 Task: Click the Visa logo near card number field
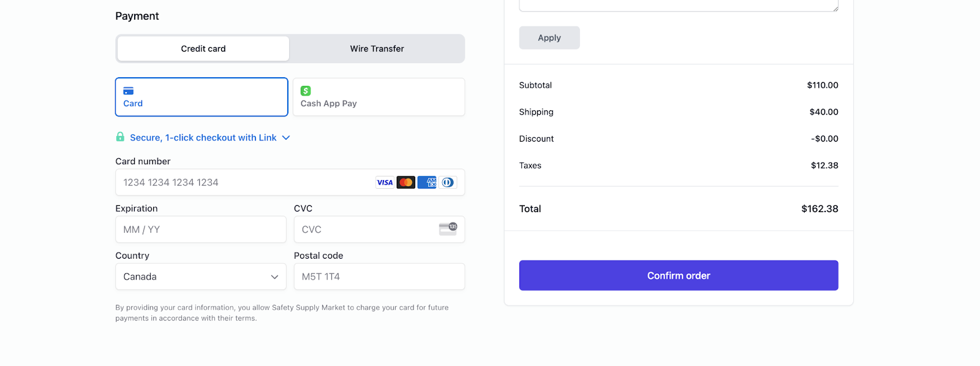(385, 182)
